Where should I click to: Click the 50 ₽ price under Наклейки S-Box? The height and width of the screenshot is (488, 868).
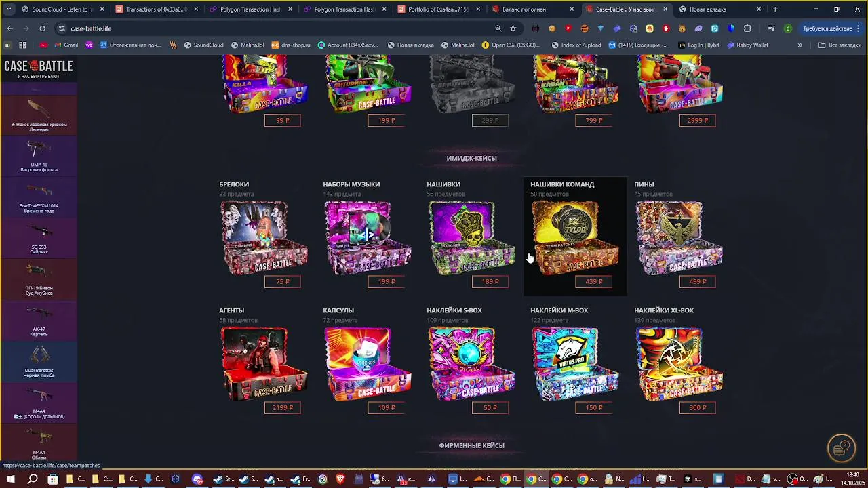(490, 408)
